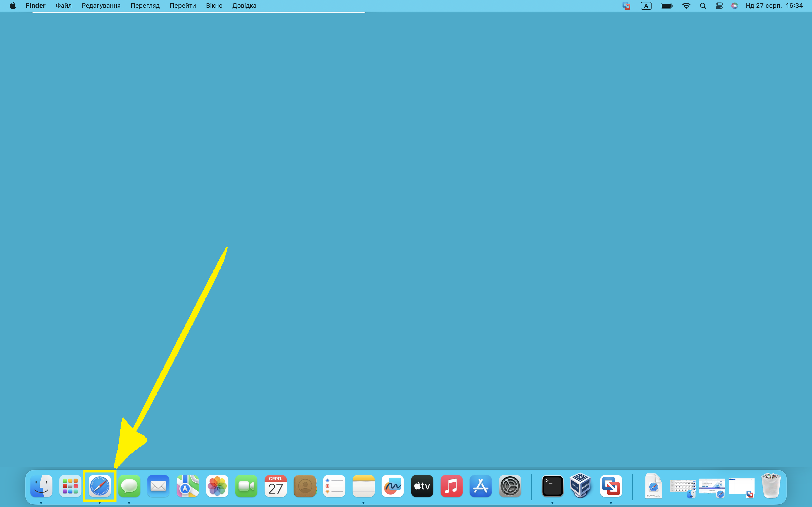Start FaceTime from the Dock
This screenshot has height=507, width=812.
coord(246,486)
